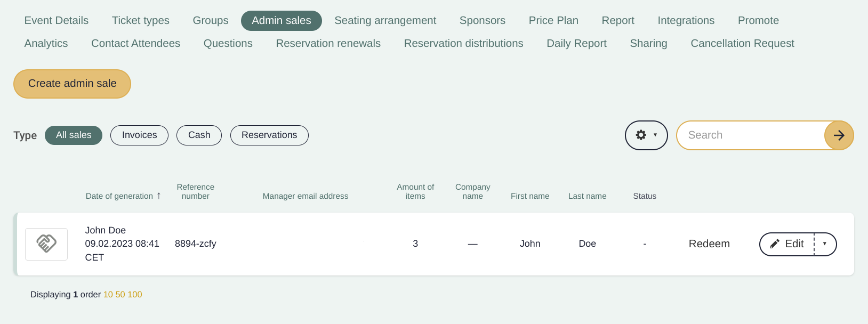Filter sales by Invoices
868x324 pixels.
click(x=139, y=135)
